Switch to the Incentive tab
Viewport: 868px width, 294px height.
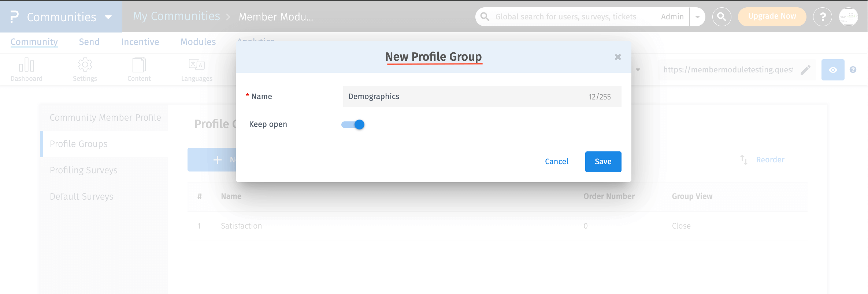click(x=140, y=42)
